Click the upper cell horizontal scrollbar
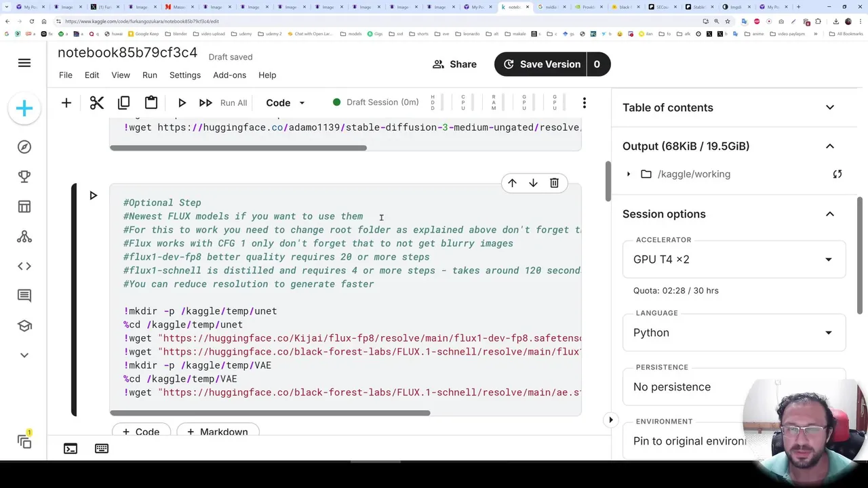 click(238, 148)
